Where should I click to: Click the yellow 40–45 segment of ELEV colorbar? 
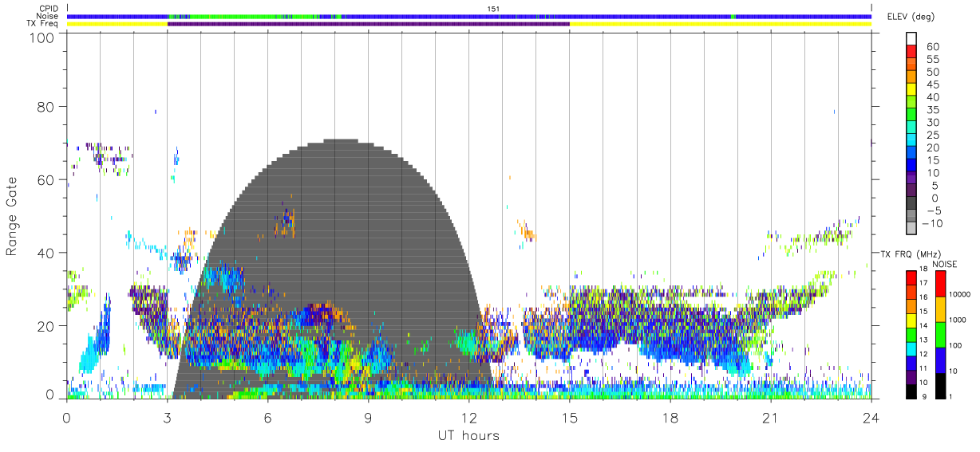click(x=912, y=91)
